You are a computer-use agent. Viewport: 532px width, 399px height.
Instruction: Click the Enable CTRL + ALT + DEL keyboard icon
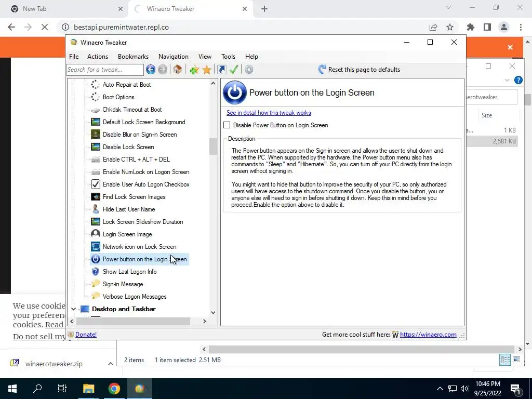pyautogui.click(x=96, y=159)
